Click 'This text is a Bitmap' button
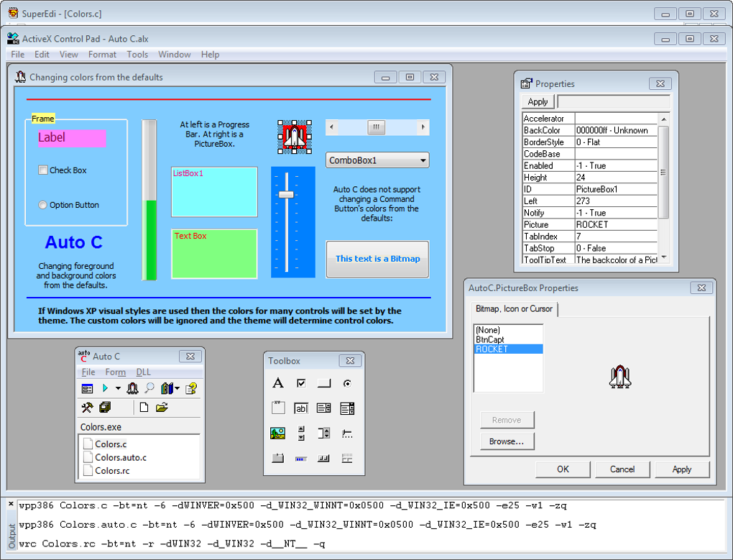The width and height of the screenshot is (733, 560). [x=377, y=259]
